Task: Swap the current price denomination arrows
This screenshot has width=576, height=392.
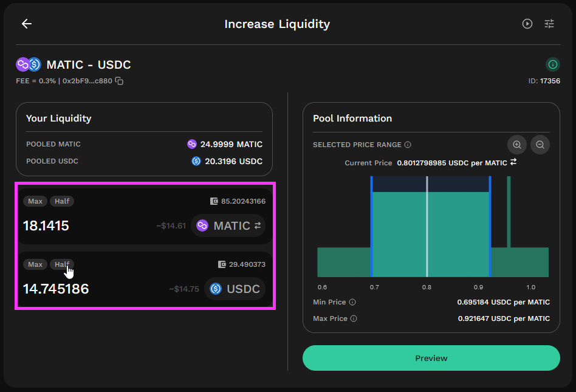Action: pyautogui.click(x=513, y=162)
